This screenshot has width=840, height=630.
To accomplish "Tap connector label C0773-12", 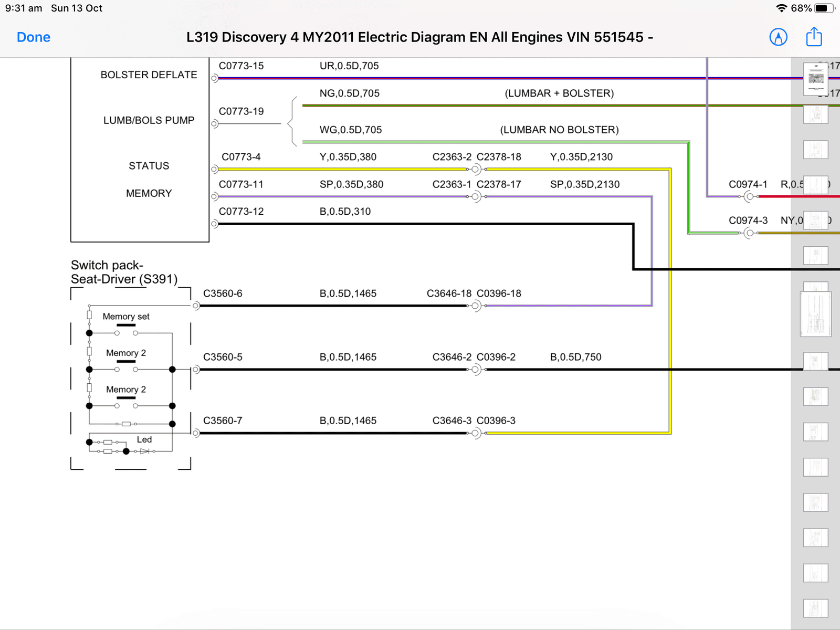I will pos(241,211).
